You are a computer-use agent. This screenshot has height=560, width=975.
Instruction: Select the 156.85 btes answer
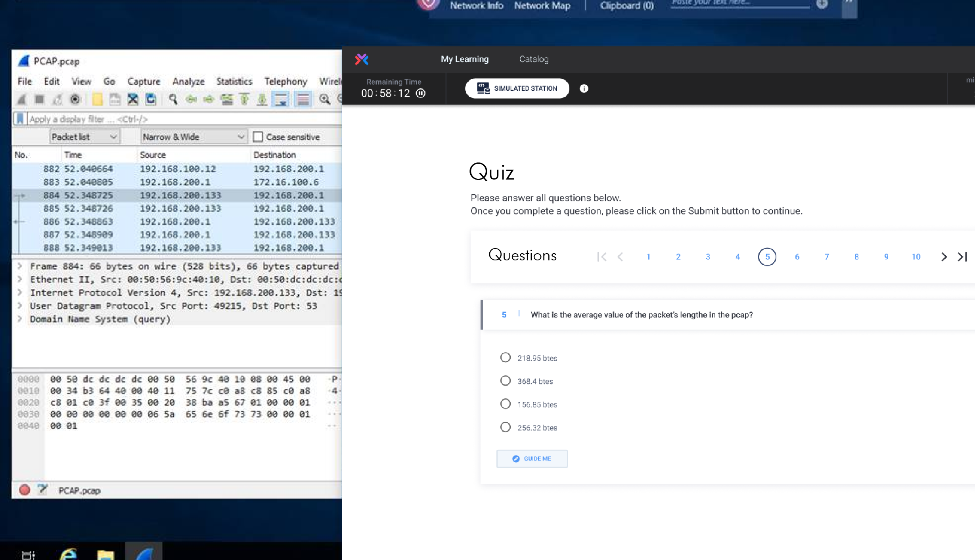point(505,404)
